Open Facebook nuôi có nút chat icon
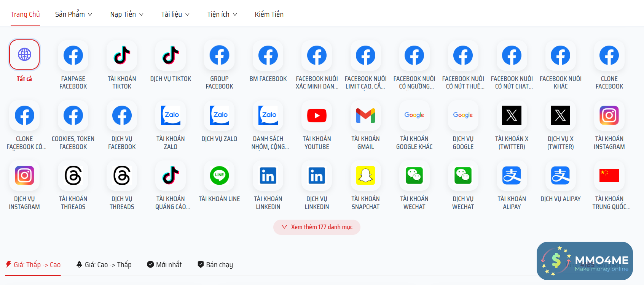This screenshot has height=285, width=644. point(512,55)
